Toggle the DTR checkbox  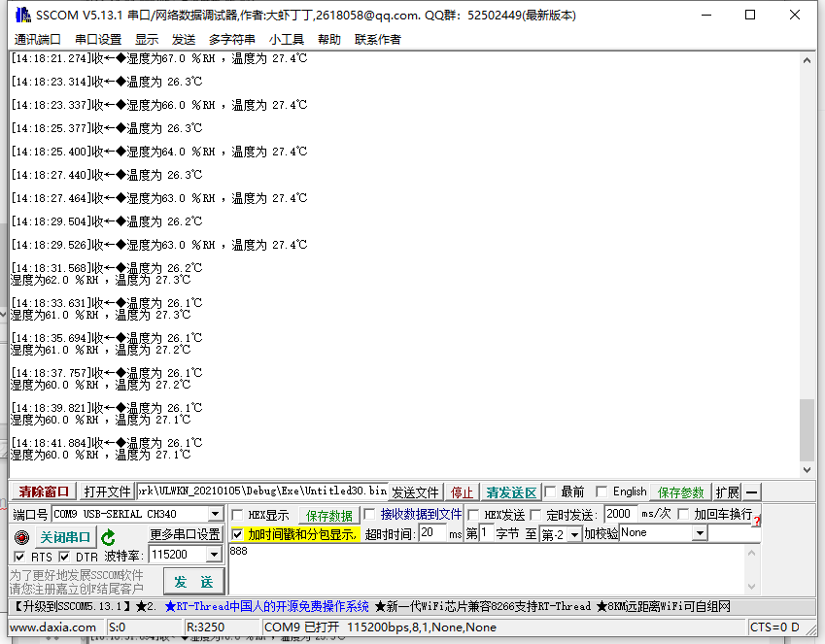(64, 557)
